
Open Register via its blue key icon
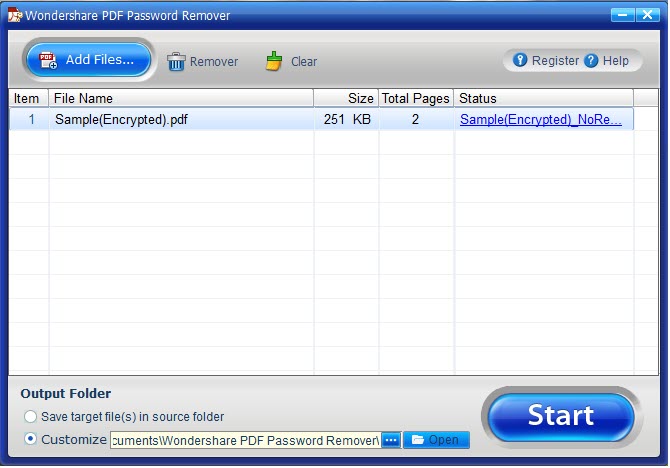(520, 60)
